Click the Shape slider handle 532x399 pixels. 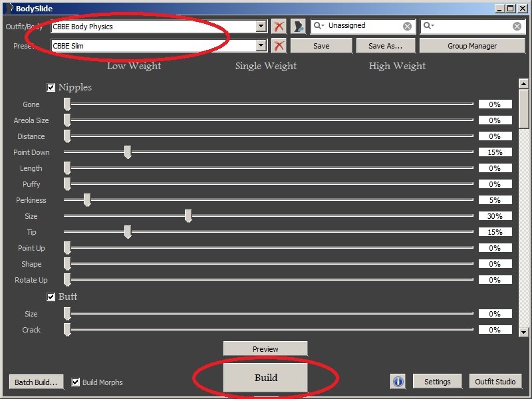coord(67,264)
